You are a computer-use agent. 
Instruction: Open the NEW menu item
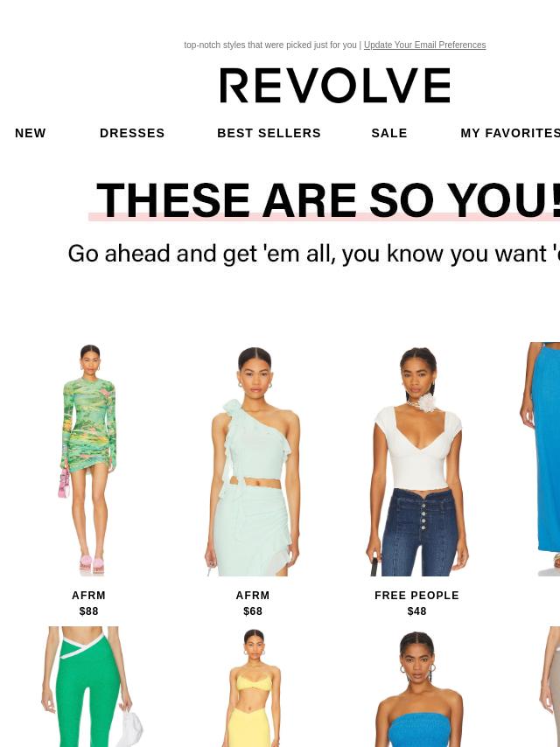(31, 133)
